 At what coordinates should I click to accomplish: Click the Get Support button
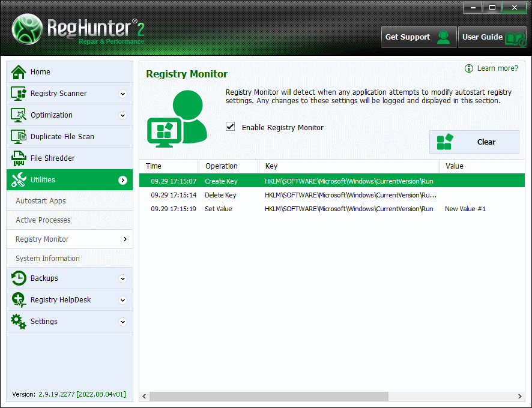pyautogui.click(x=419, y=37)
